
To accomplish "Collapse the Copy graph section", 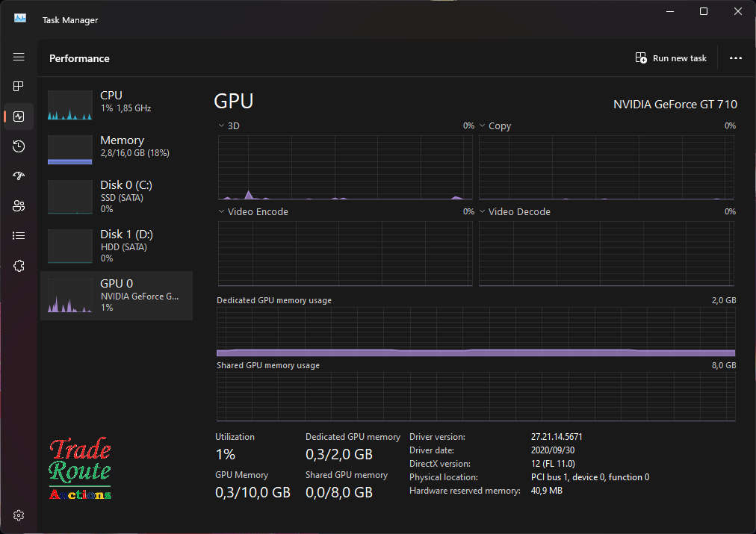I will point(482,125).
